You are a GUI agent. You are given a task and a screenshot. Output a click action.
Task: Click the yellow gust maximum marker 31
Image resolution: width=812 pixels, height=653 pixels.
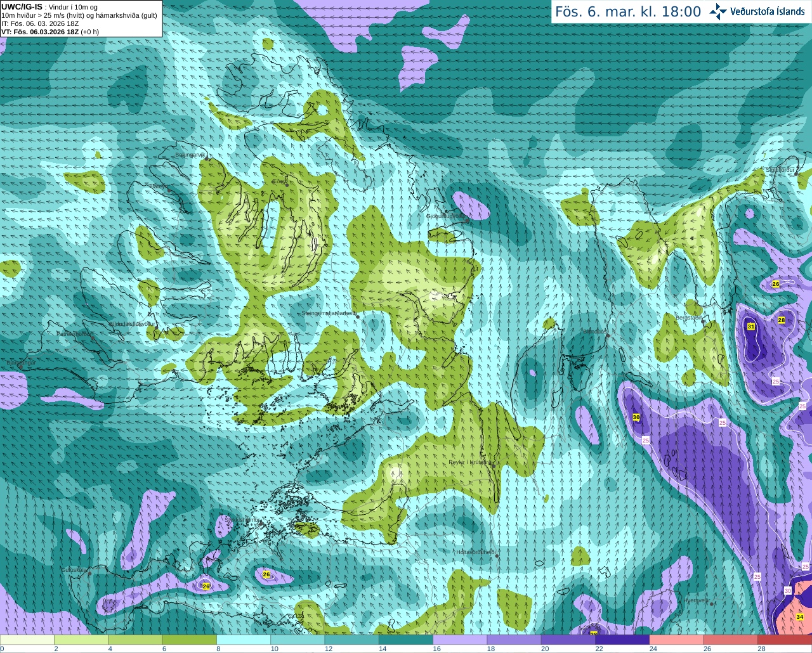pos(751,326)
